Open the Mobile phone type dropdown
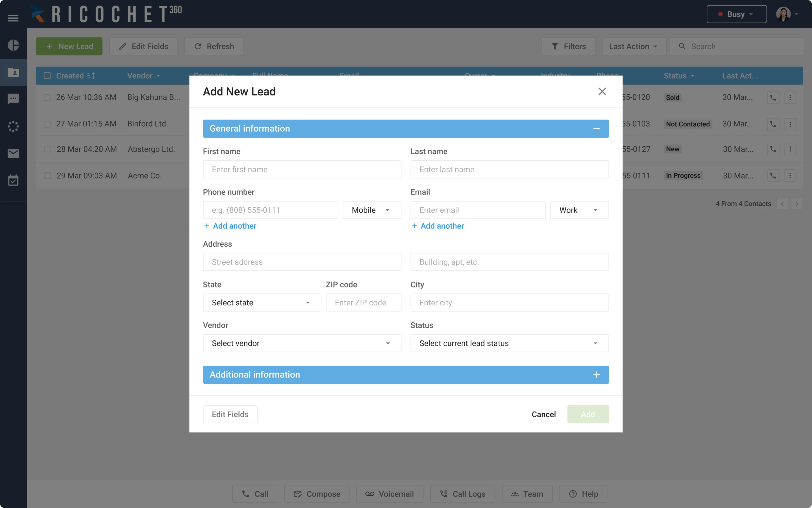Image resolution: width=812 pixels, height=508 pixels. click(x=371, y=210)
